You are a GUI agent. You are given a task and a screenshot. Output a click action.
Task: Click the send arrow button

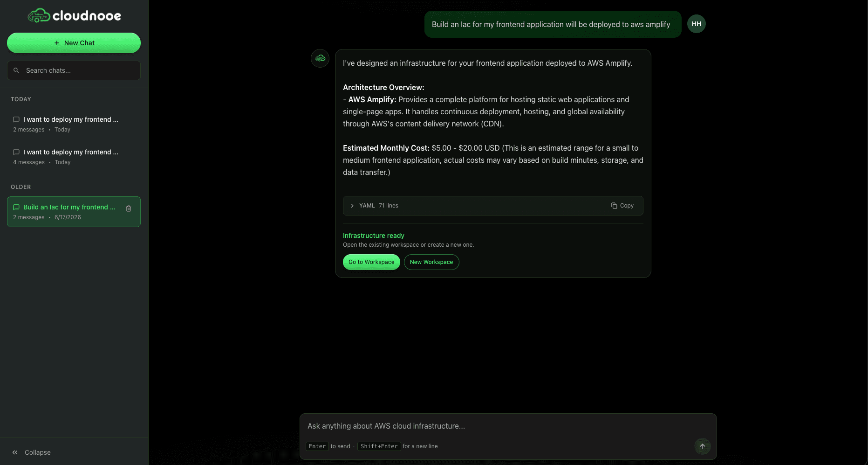pyautogui.click(x=702, y=446)
